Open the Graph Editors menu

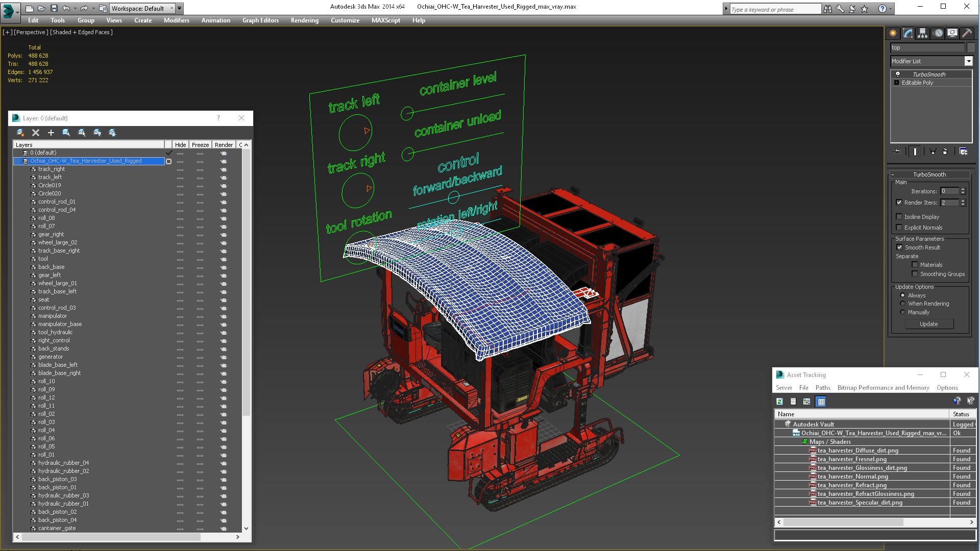(x=260, y=20)
